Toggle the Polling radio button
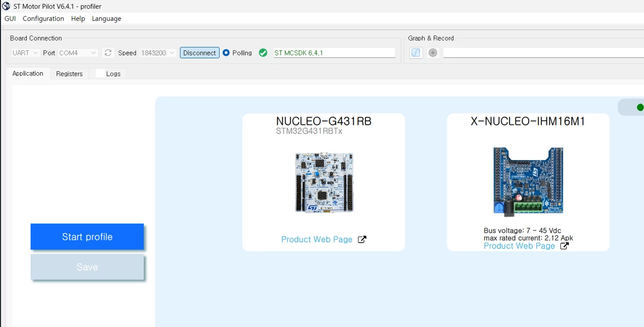 226,53
